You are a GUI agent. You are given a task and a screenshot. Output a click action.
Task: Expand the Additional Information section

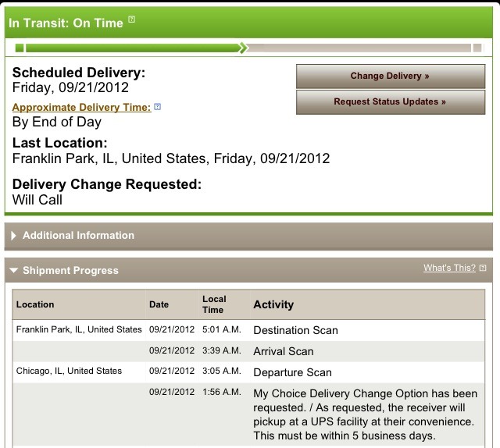[x=78, y=235]
